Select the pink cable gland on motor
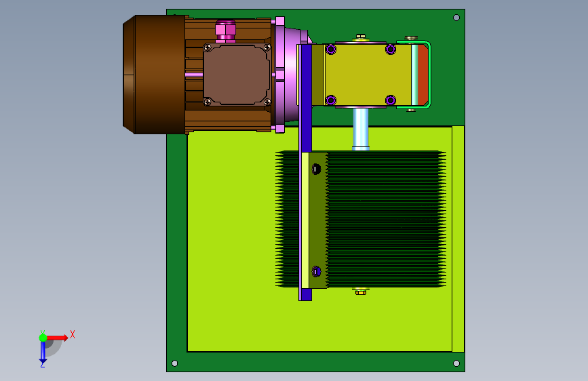Viewport: 588px width, 381px height. 225,31
